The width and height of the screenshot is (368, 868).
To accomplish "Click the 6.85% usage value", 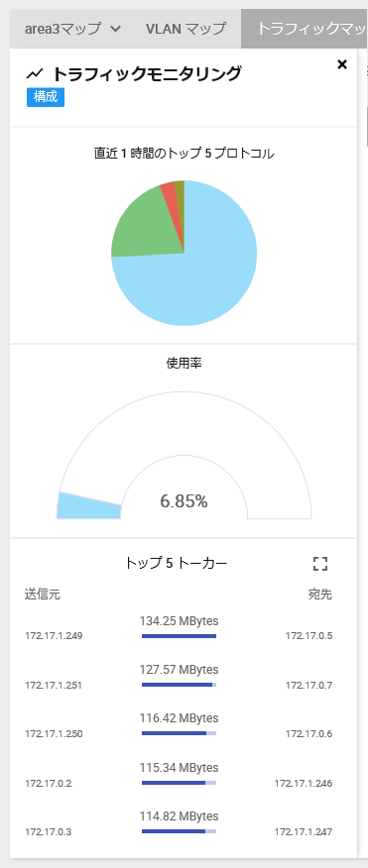I will (x=184, y=501).
